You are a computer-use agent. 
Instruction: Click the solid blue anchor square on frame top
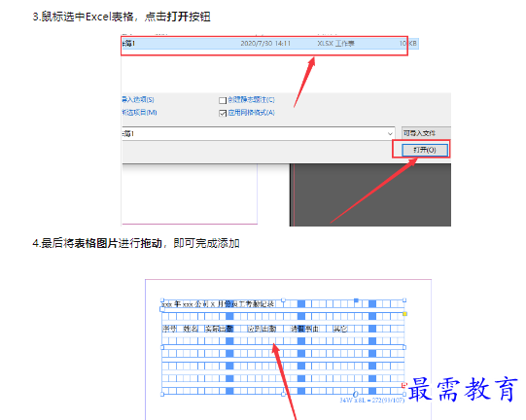click(x=356, y=300)
